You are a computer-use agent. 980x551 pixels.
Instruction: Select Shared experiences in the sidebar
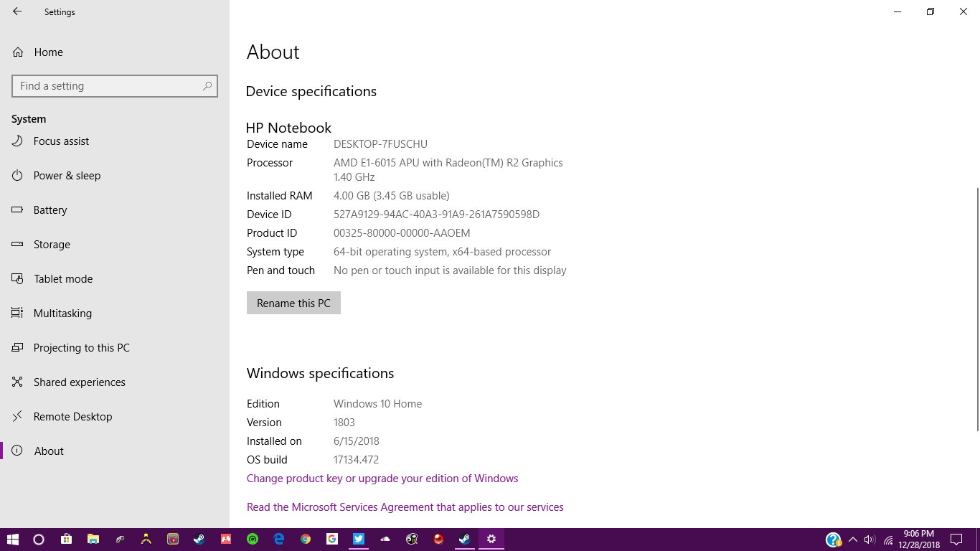click(x=115, y=382)
